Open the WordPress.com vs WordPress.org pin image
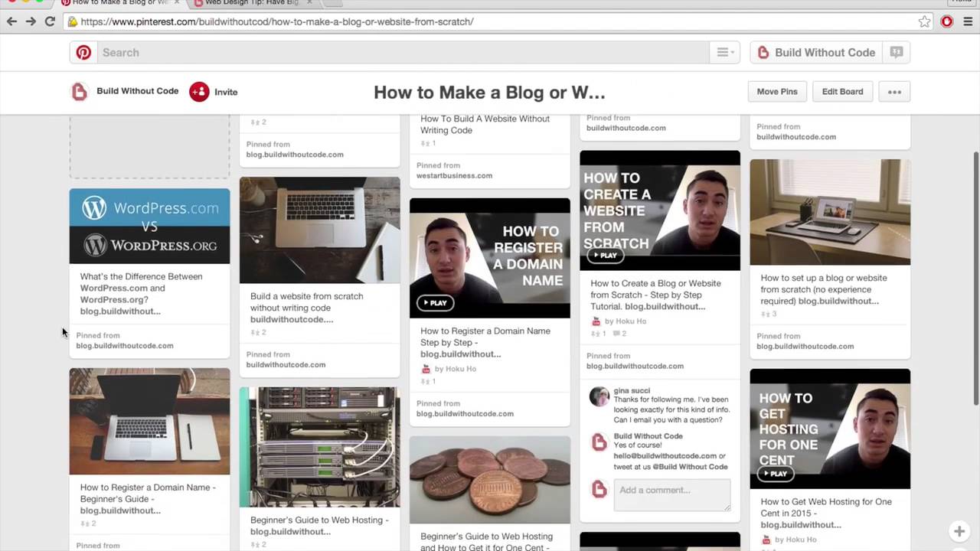The image size is (980, 551). 149,226
